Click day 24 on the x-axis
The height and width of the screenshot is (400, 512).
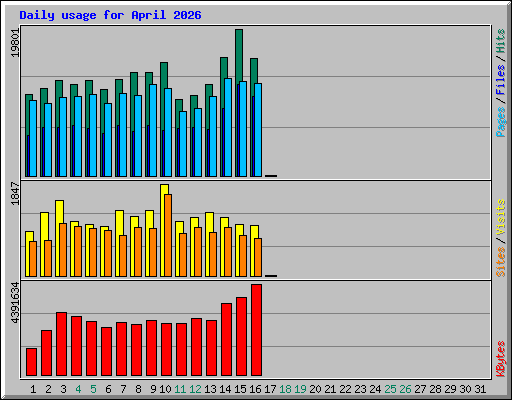coord(375,389)
